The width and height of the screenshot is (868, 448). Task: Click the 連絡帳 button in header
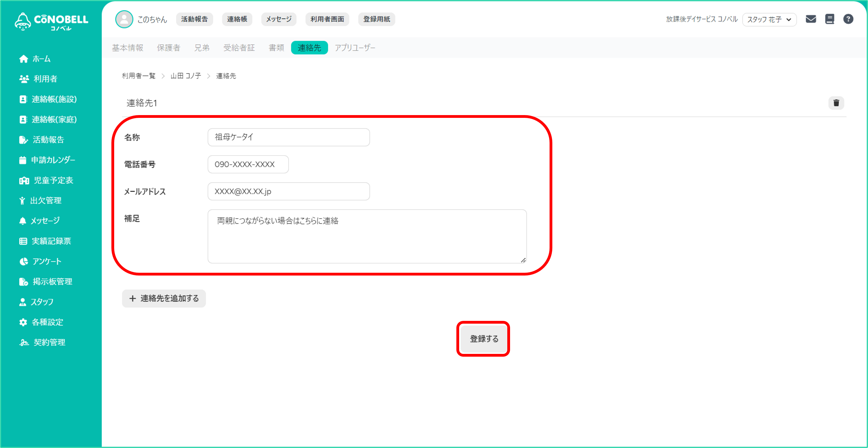pos(237,19)
